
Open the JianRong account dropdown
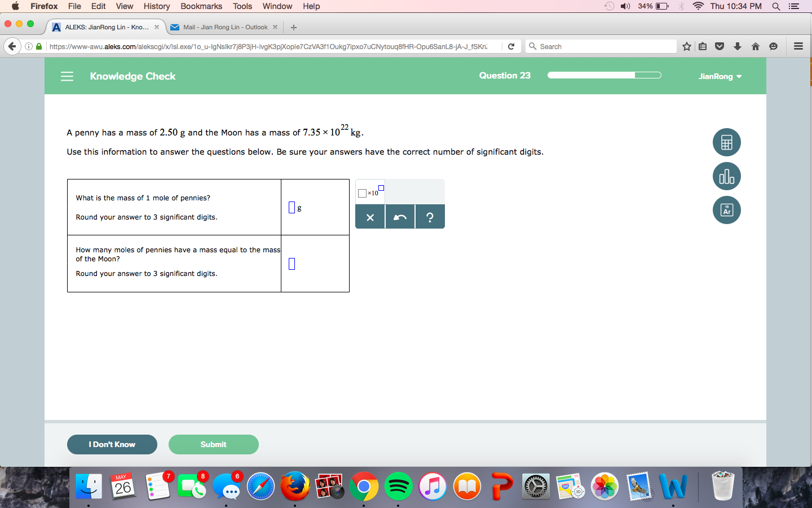pyautogui.click(x=720, y=76)
